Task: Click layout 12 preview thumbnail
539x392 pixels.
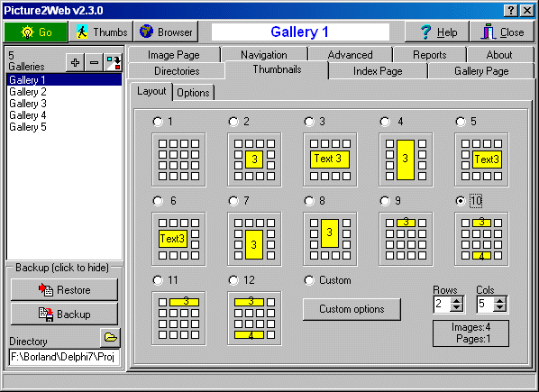Action: [254, 318]
